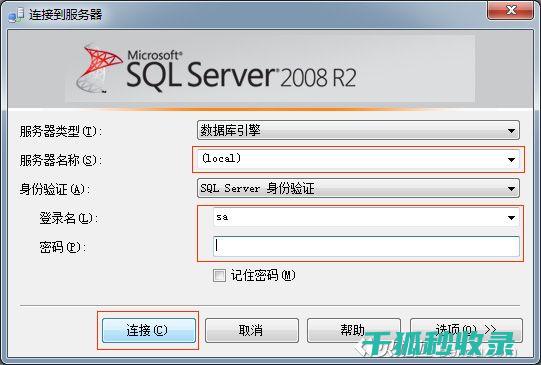541x365 pixels.
Task: Click the Help (帮助) button
Action: tap(353, 330)
